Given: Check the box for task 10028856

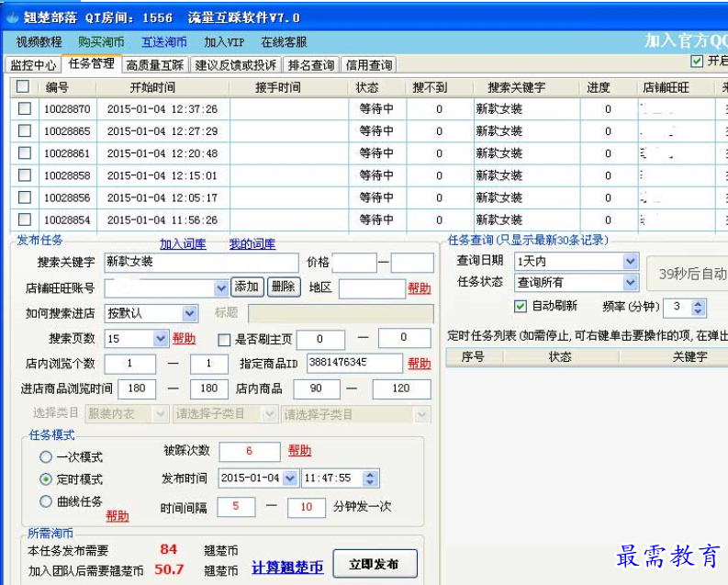Looking at the screenshot, I should pyautogui.click(x=25, y=197).
